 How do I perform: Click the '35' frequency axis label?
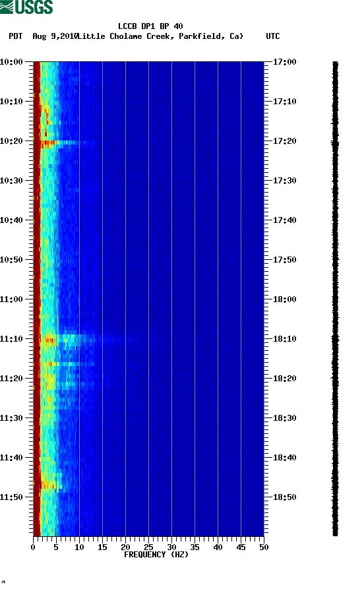195,547
